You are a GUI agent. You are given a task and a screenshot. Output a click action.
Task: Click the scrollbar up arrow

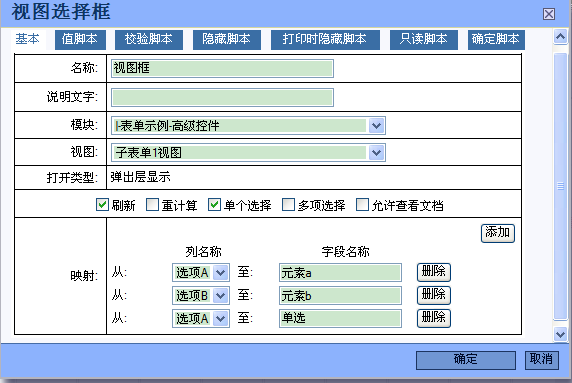click(560, 36)
